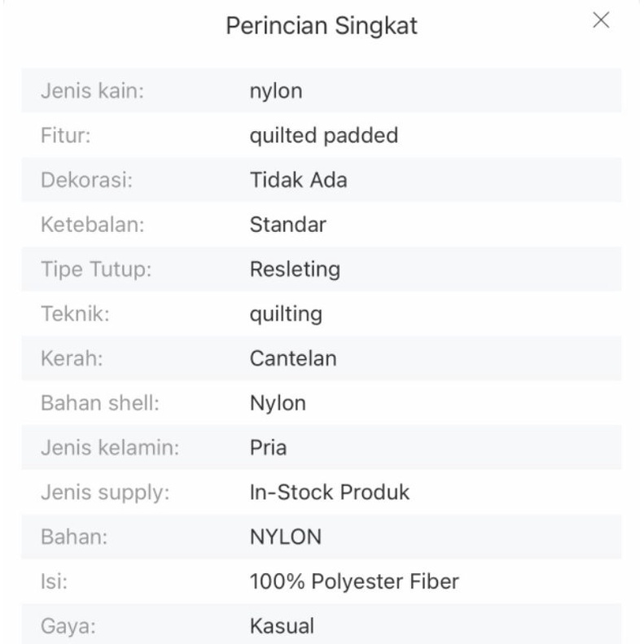Click the Kasual style value
644x644 pixels.
coord(281,626)
